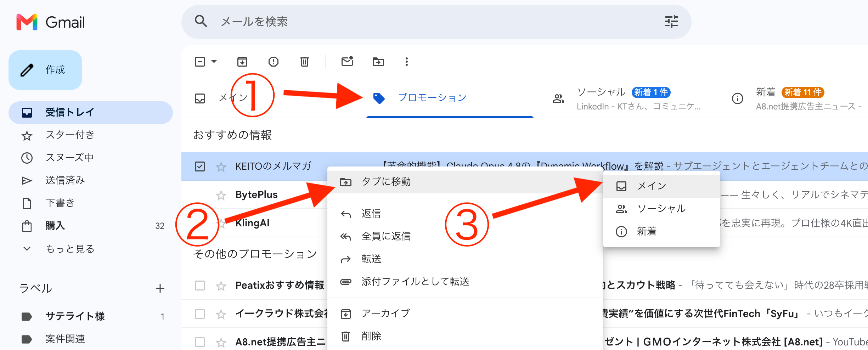
Task: Star the BytePlus email
Action: pyautogui.click(x=221, y=195)
